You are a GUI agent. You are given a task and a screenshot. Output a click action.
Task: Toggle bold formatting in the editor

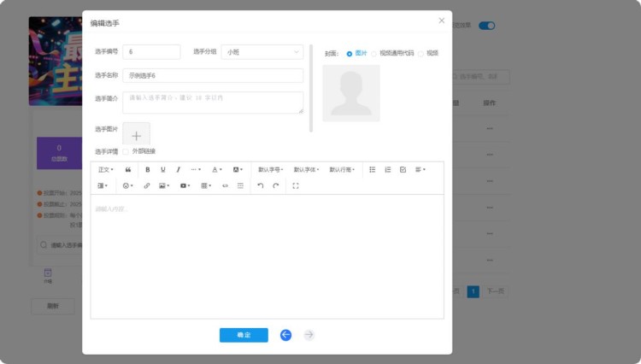(x=147, y=170)
